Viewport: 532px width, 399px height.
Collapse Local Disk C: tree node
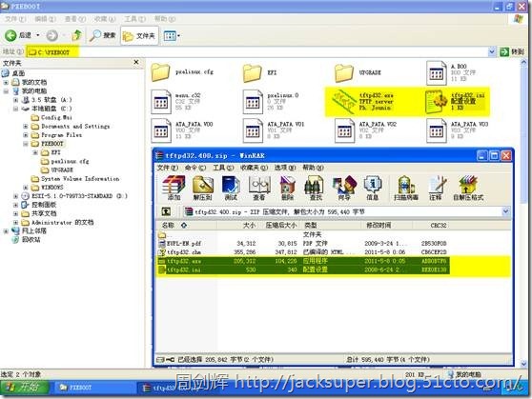click(x=15, y=109)
